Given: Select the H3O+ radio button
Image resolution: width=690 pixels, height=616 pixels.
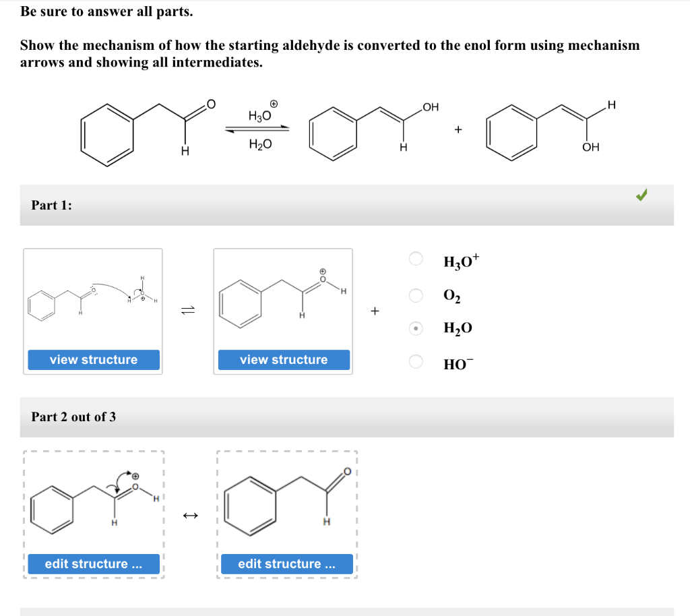Looking at the screenshot, I should (415, 258).
